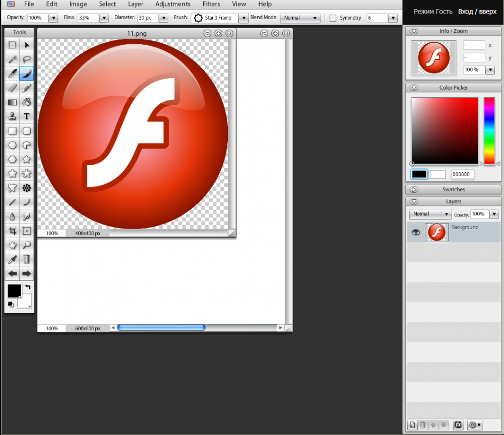Pick the Text tool
Viewport: 504px width, 435px height.
tap(27, 117)
